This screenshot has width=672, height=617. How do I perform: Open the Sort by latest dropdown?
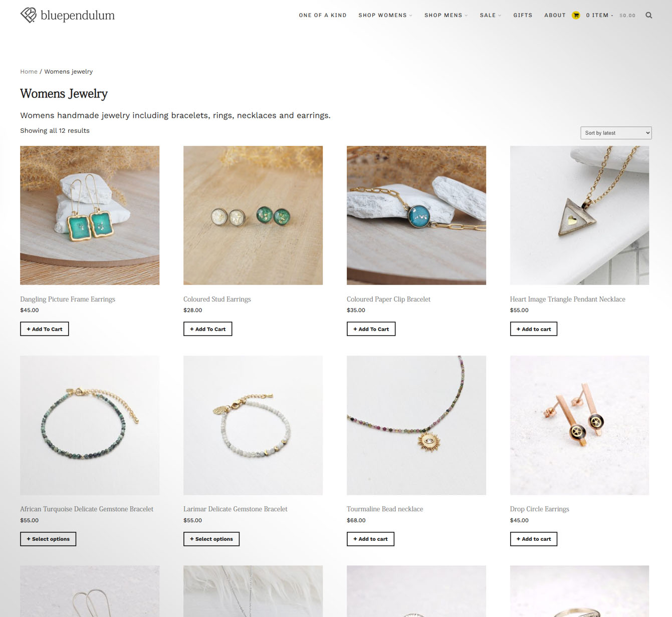[x=616, y=133]
